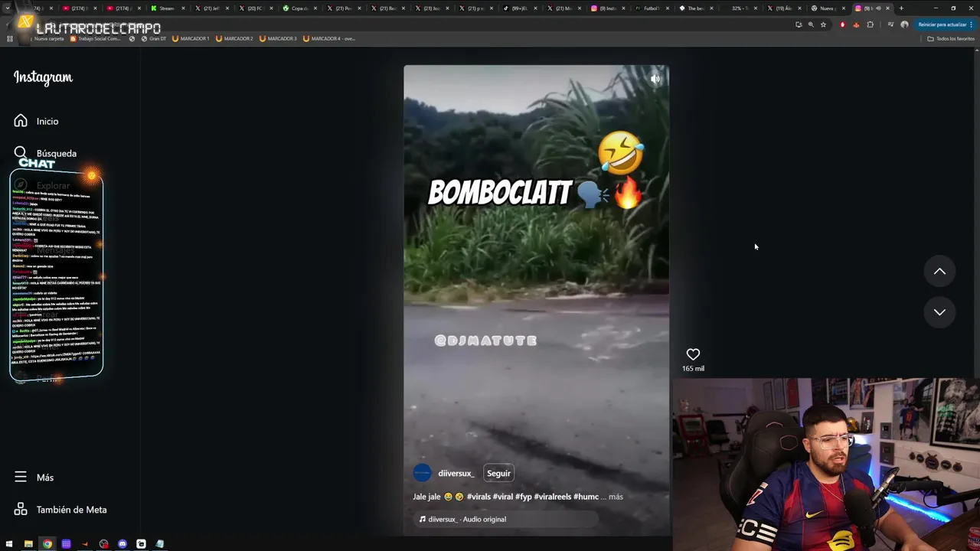The image size is (980, 551).
Task: Open #fyp hashtag
Action: 524,497
